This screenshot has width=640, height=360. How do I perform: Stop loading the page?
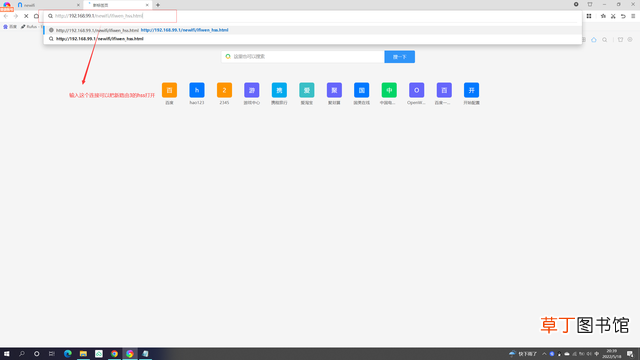coord(26,16)
